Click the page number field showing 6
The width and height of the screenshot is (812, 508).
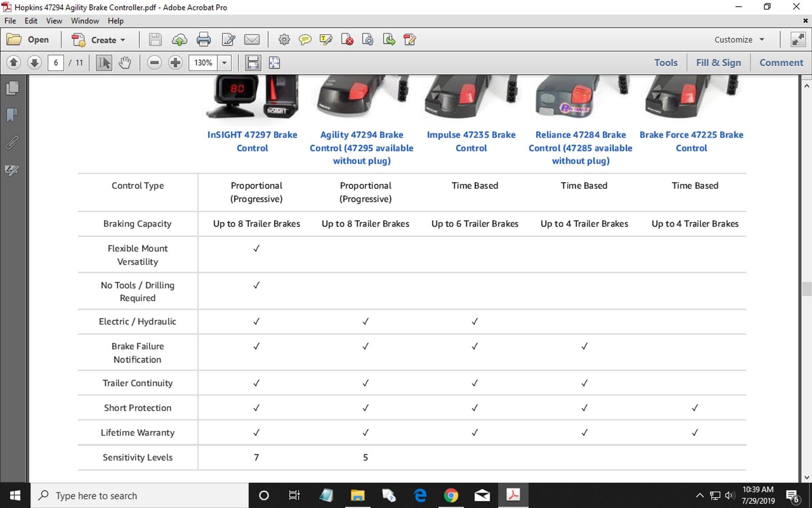[55, 63]
